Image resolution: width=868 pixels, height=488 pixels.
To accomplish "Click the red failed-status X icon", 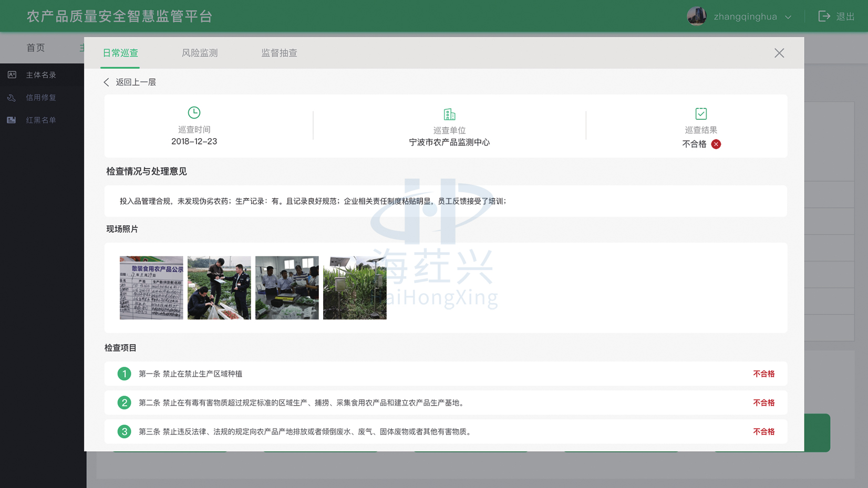I will 716,144.
